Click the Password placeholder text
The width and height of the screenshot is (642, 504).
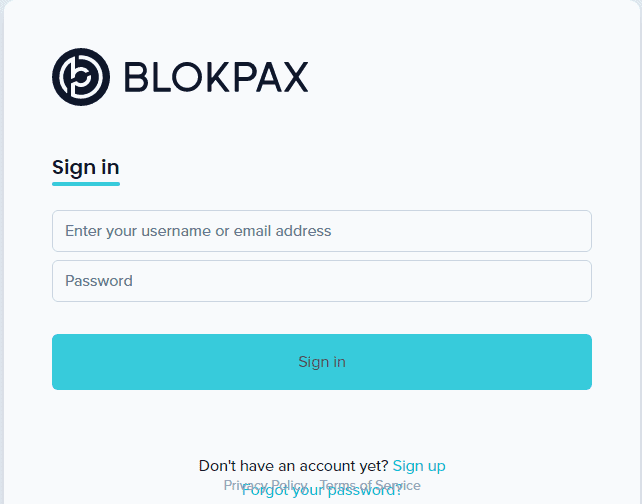99,281
